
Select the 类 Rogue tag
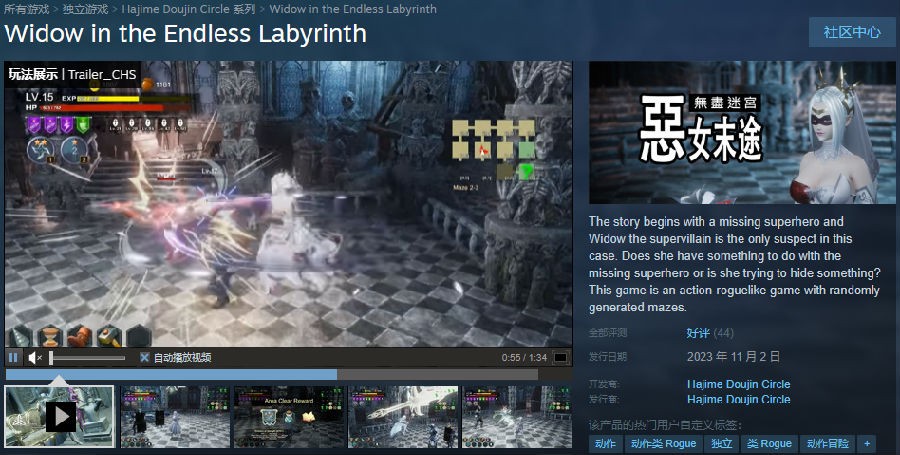point(769,444)
